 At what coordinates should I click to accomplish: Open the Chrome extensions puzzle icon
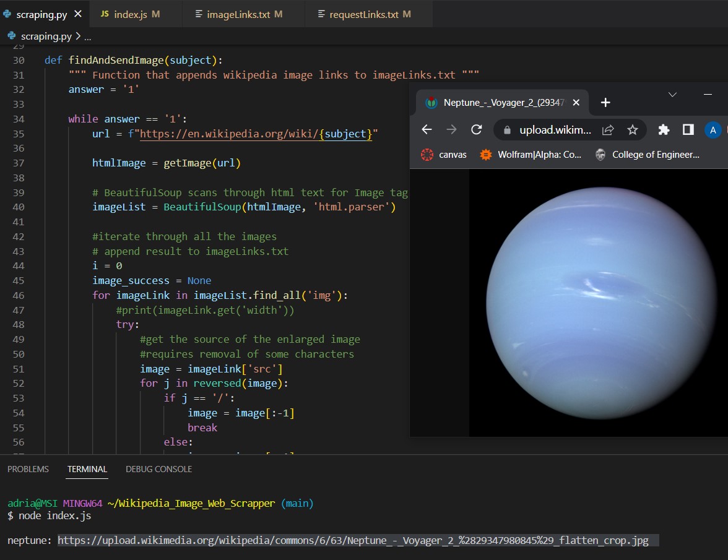664,130
